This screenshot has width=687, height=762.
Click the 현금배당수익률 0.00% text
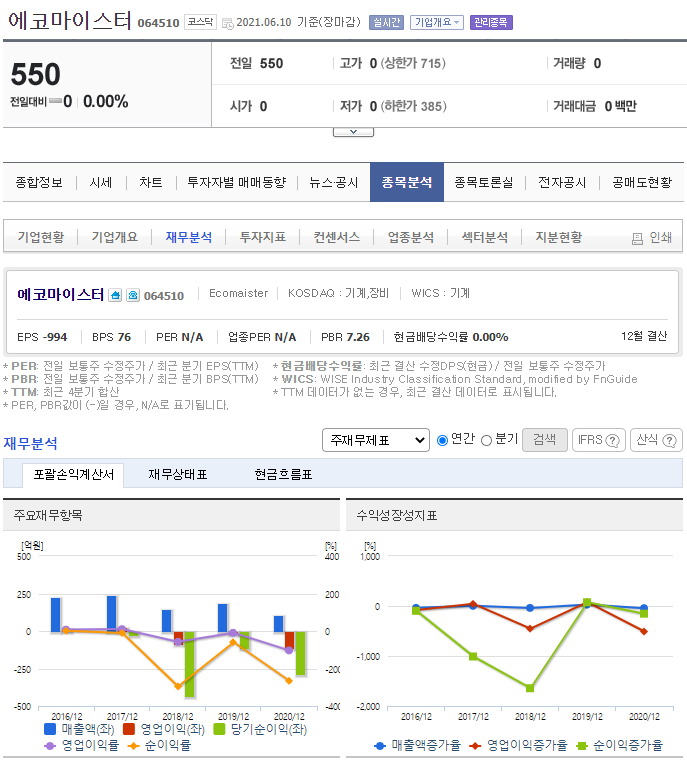[x=450, y=337]
